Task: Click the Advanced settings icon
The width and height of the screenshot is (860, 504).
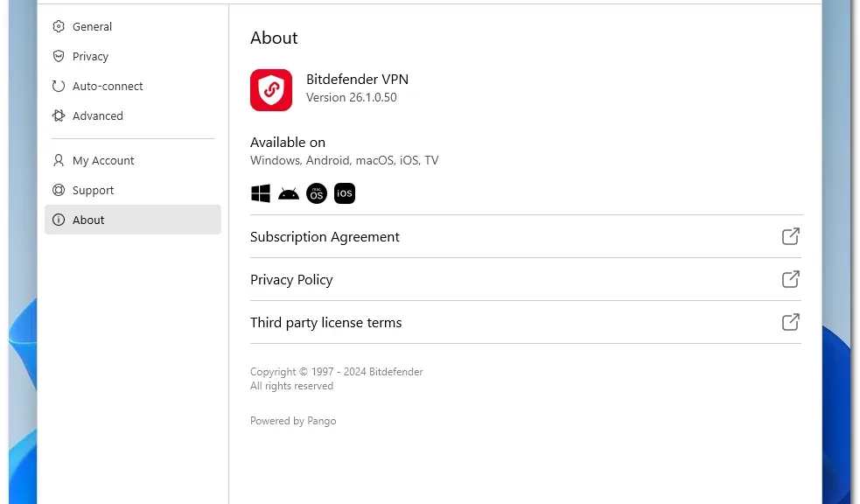Action: (59, 115)
